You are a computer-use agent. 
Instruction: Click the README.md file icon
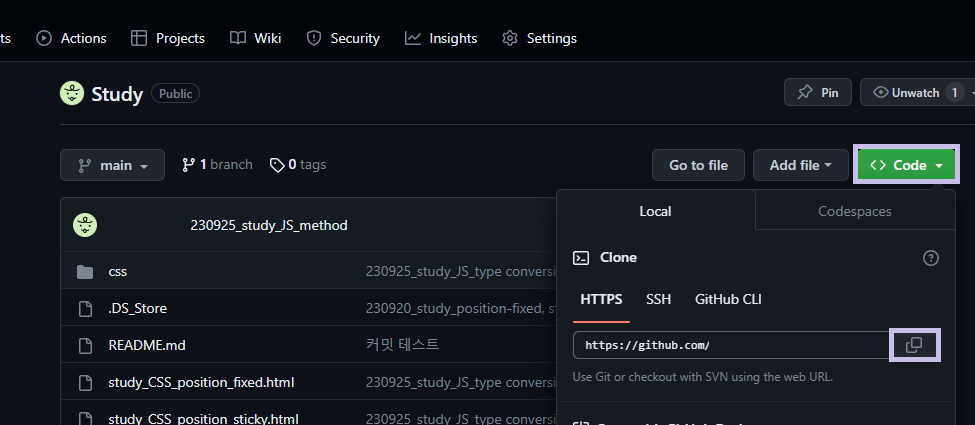pyautogui.click(x=85, y=345)
